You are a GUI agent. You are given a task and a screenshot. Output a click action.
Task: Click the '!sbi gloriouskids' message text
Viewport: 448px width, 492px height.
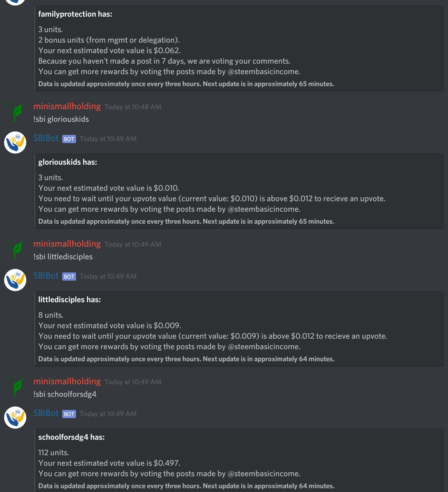pos(61,119)
